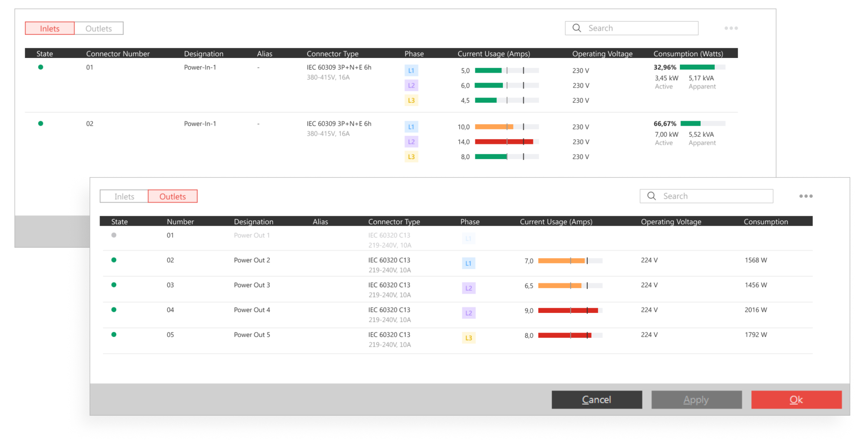Sort by the Current Usage (Amps) outlets header
Image resolution: width=868 pixels, height=440 pixels.
click(x=556, y=222)
